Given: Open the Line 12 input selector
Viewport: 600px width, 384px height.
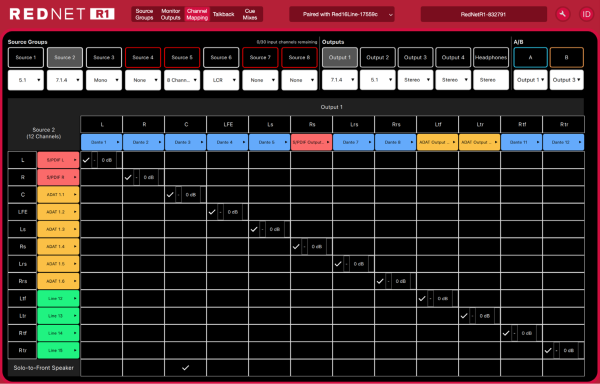Looking at the screenshot, I should [58, 298].
